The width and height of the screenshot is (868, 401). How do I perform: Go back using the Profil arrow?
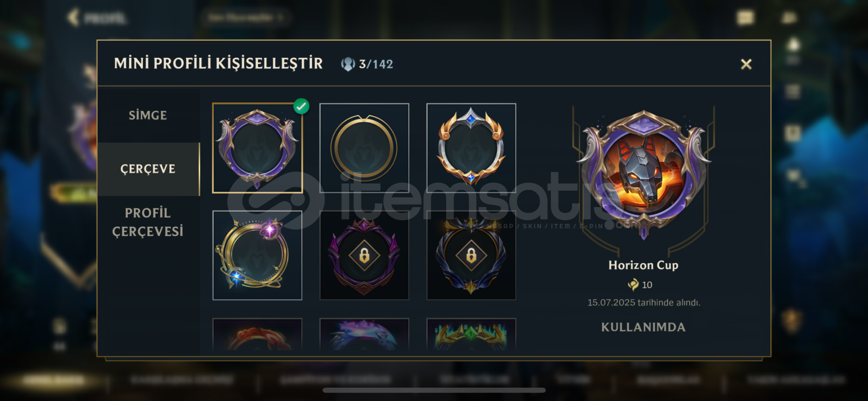coord(74,17)
